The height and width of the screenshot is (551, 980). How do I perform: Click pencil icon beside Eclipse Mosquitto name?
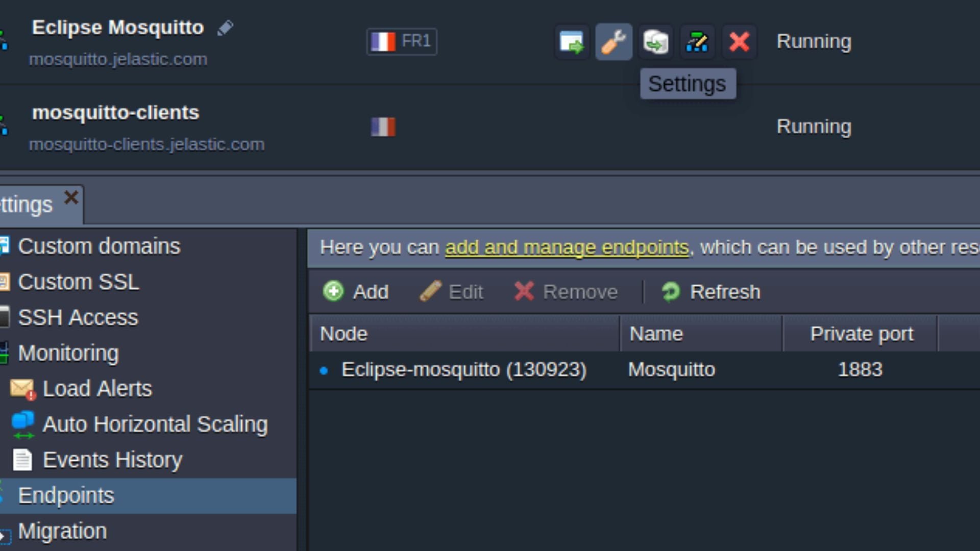(225, 28)
